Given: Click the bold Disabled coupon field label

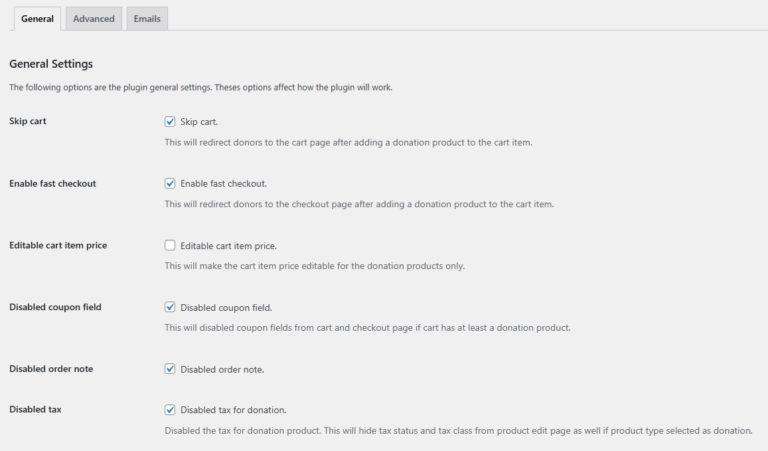Looking at the screenshot, I should pos(55,307).
